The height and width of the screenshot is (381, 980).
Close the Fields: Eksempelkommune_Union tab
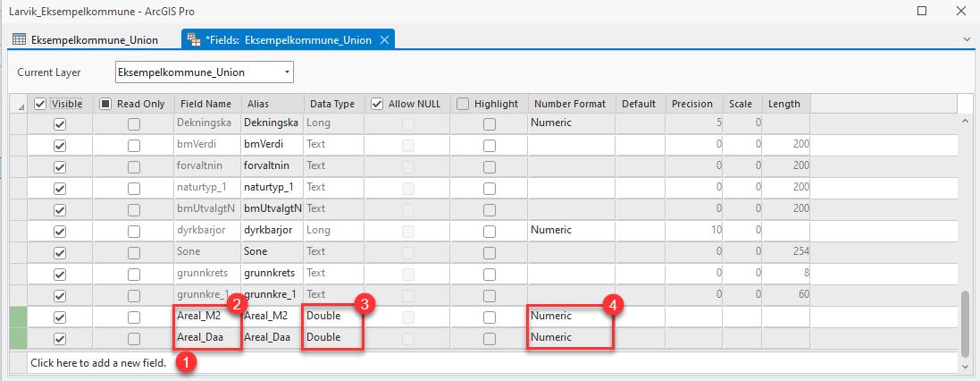(385, 40)
